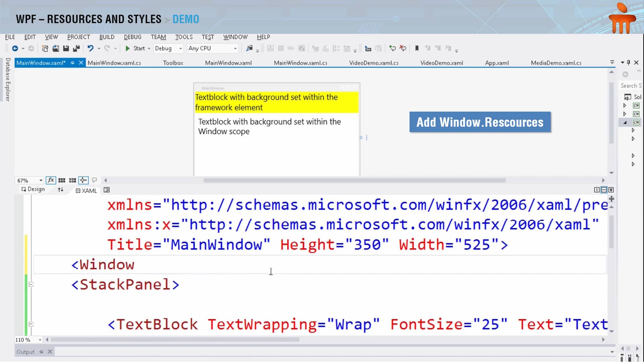Screen dimensions: 644x362
Task: Click the bookmark icon in toolbar
Action: click(x=417, y=48)
